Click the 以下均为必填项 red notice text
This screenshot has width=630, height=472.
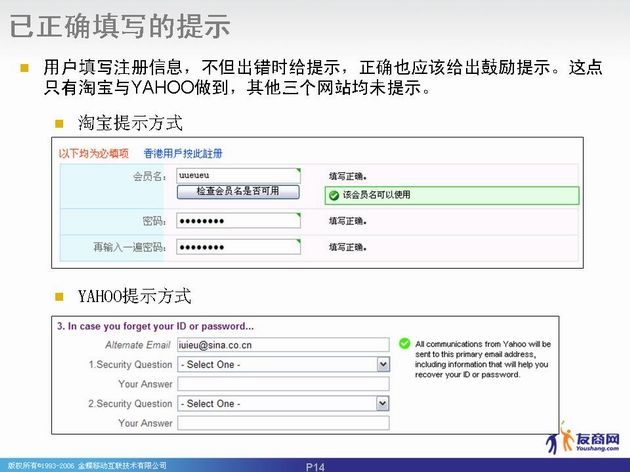pyautogui.click(x=93, y=154)
